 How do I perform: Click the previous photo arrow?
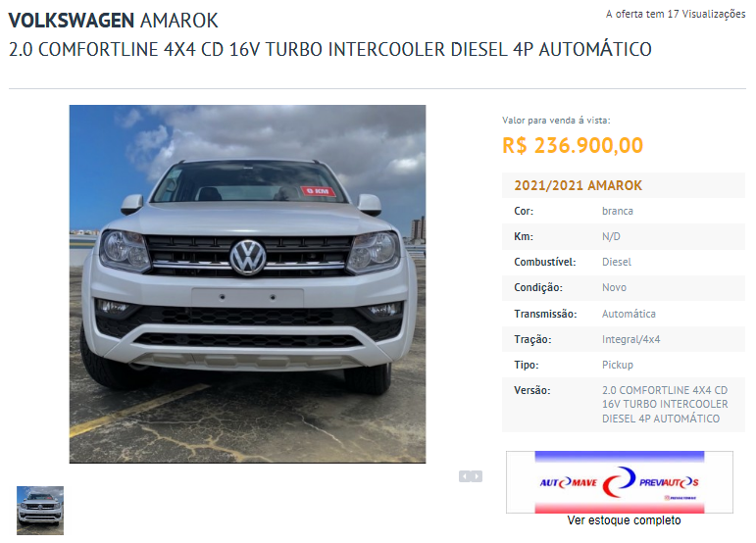[x=465, y=476]
